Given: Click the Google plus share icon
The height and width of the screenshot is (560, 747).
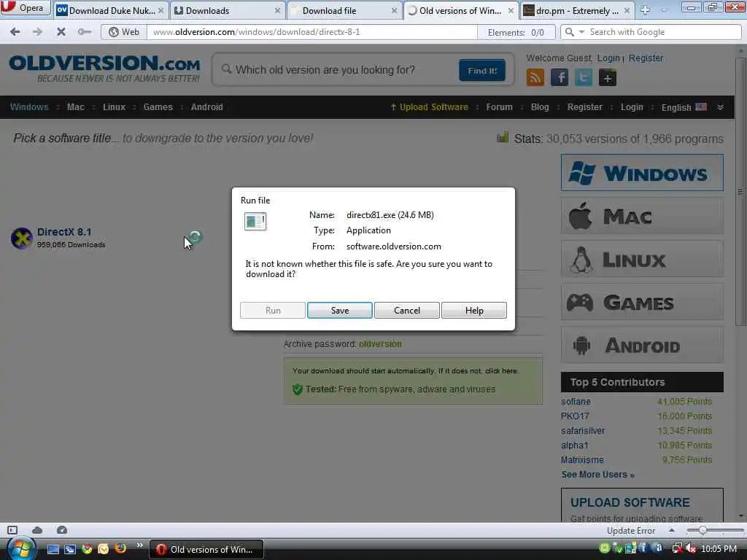Looking at the screenshot, I should point(608,77).
